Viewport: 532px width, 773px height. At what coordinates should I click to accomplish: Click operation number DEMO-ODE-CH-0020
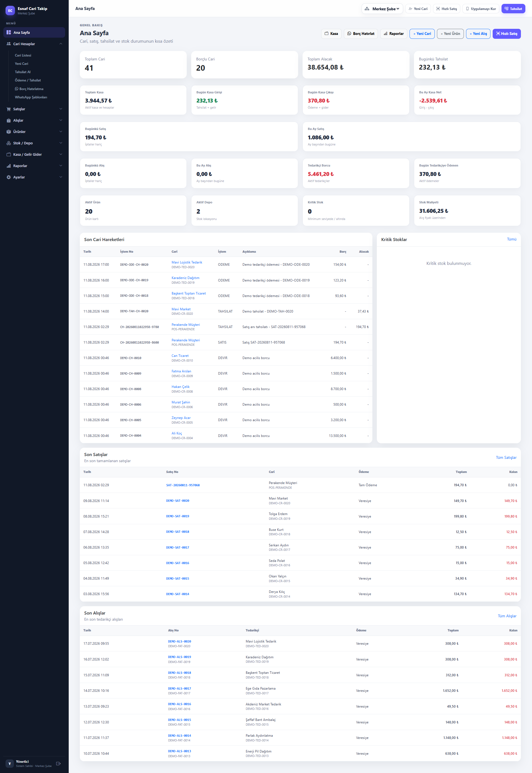[x=134, y=265]
